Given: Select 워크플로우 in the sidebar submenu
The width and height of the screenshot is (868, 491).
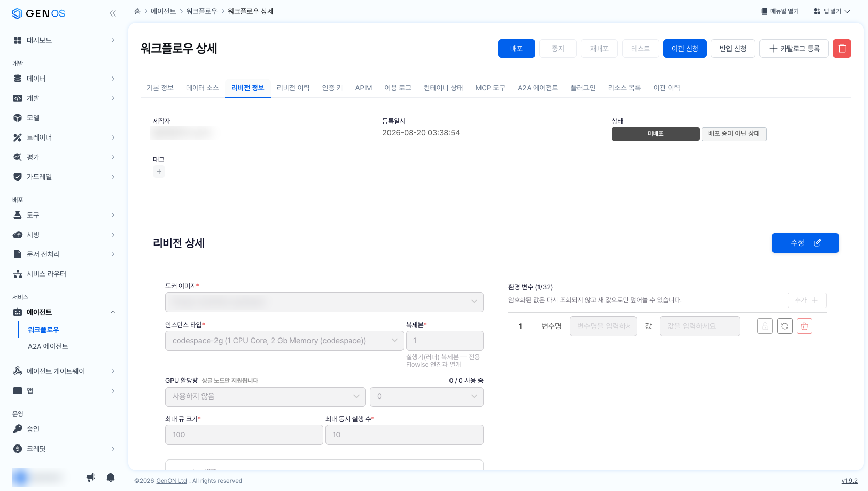Looking at the screenshot, I should 43,330.
